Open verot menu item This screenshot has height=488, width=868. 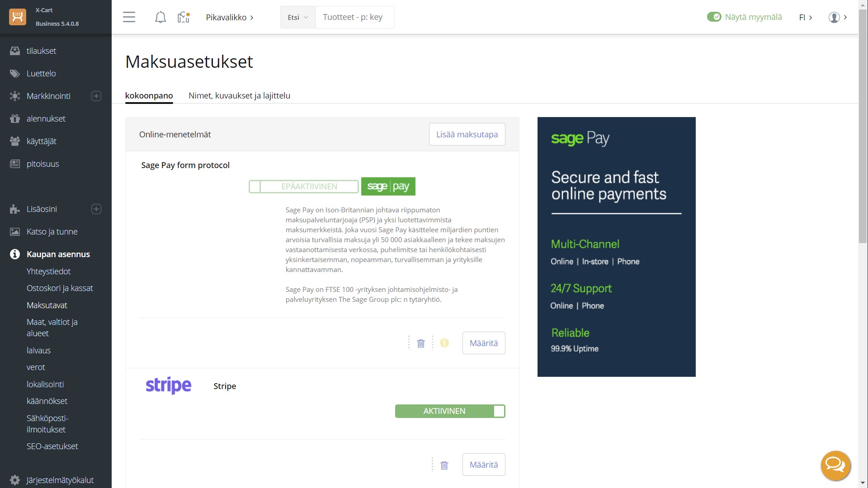pos(36,367)
